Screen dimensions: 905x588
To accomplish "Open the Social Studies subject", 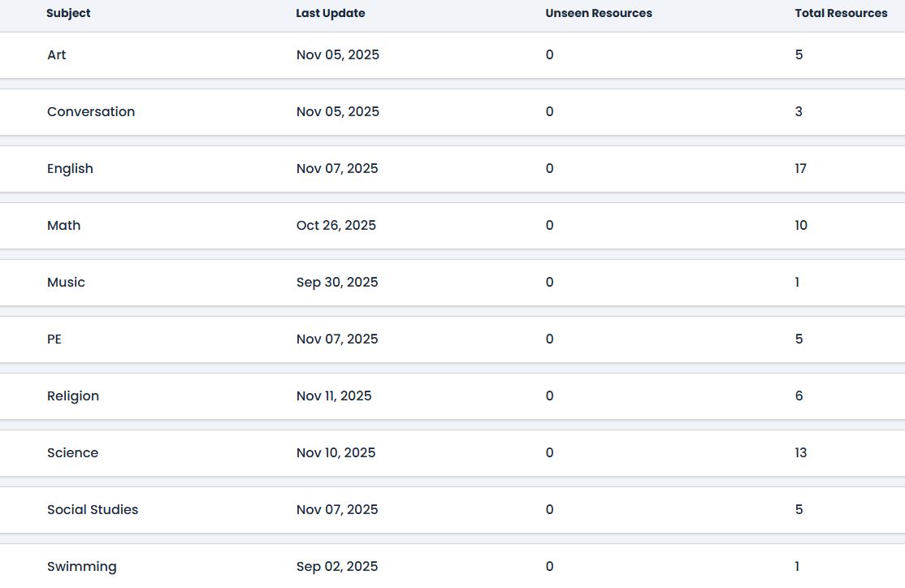I will click(93, 510).
